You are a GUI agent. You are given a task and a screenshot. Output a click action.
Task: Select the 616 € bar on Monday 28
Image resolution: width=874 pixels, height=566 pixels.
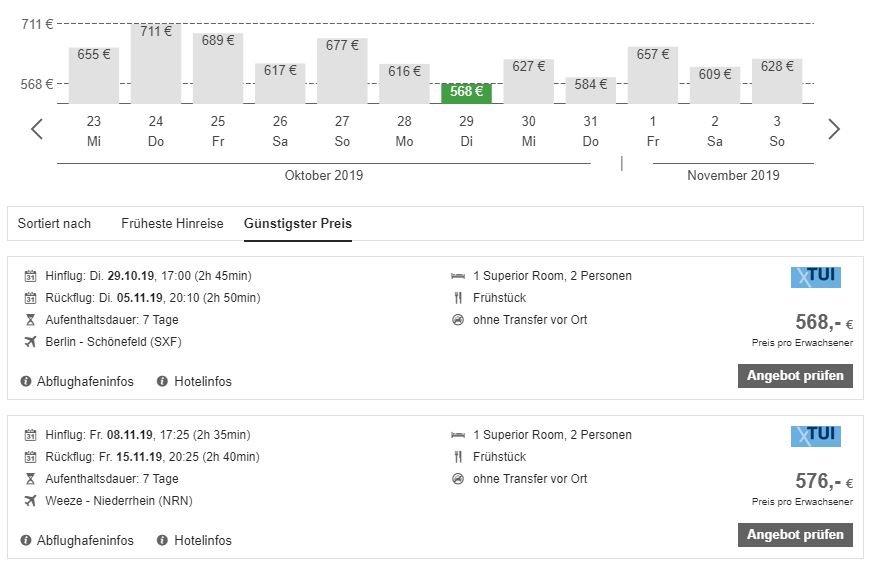(x=405, y=83)
